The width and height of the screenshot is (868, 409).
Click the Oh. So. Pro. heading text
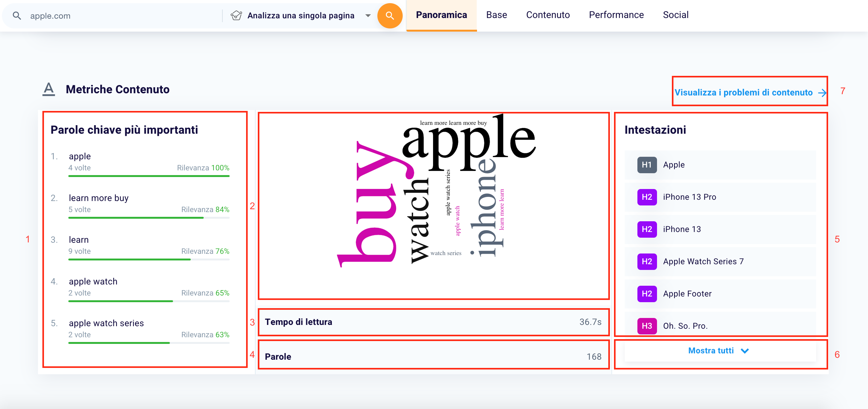pyautogui.click(x=685, y=326)
